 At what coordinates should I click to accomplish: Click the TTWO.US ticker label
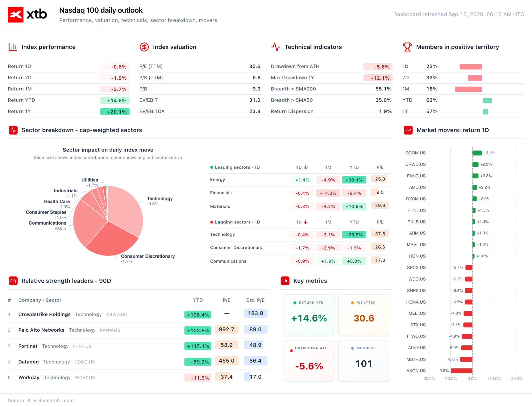tap(416, 337)
